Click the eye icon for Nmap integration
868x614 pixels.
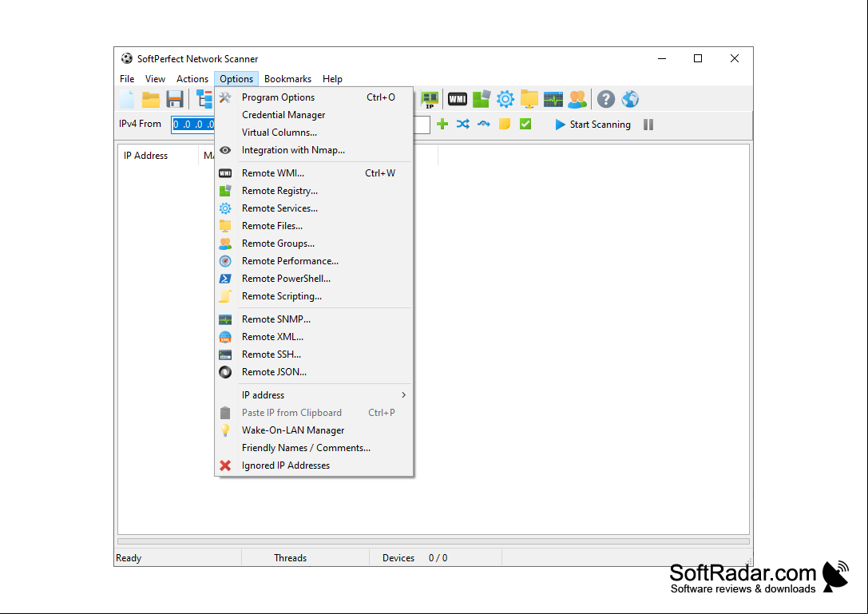225,150
